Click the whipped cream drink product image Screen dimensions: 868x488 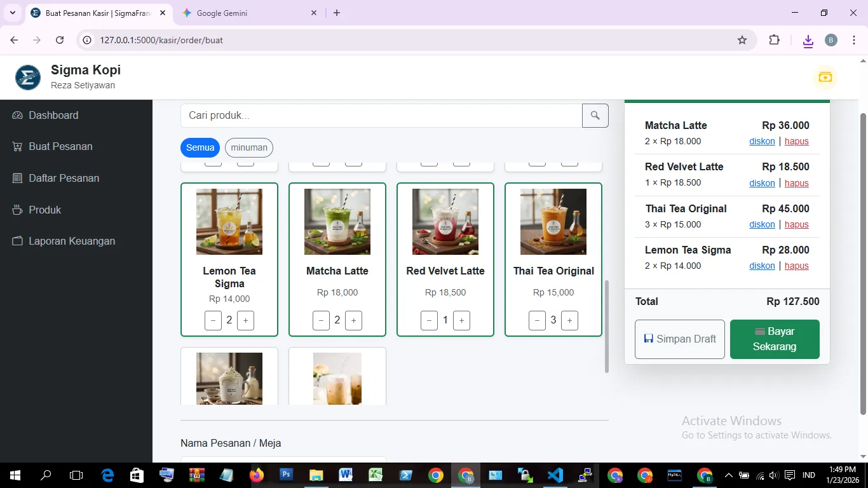[229, 379]
